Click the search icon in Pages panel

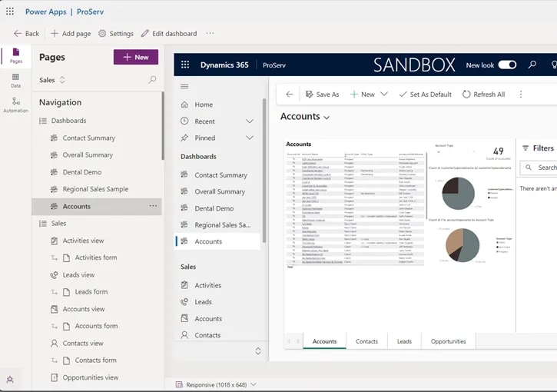coord(152,80)
